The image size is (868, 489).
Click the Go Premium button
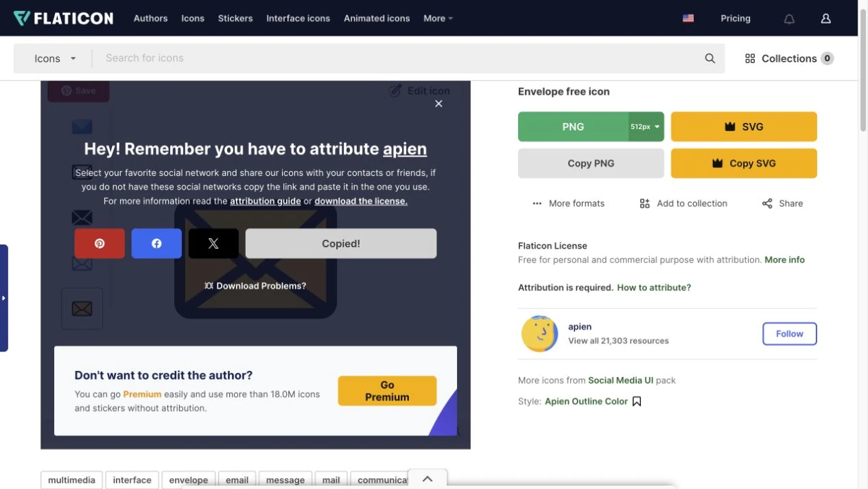pyautogui.click(x=387, y=391)
